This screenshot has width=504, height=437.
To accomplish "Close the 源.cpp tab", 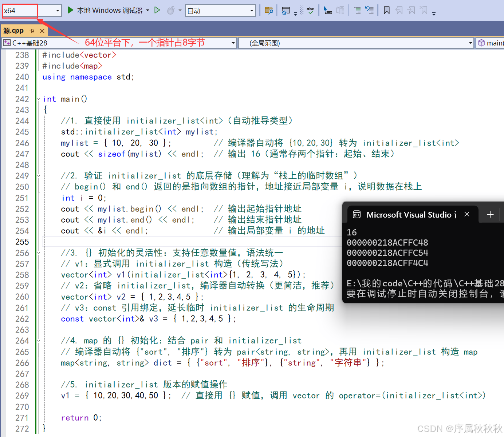I will click(x=42, y=31).
